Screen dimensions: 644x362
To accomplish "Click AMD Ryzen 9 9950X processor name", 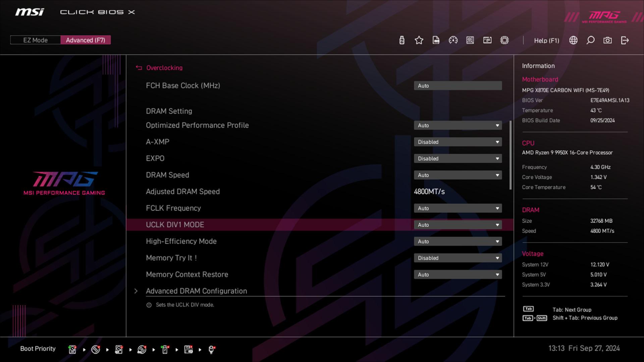I will (567, 153).
